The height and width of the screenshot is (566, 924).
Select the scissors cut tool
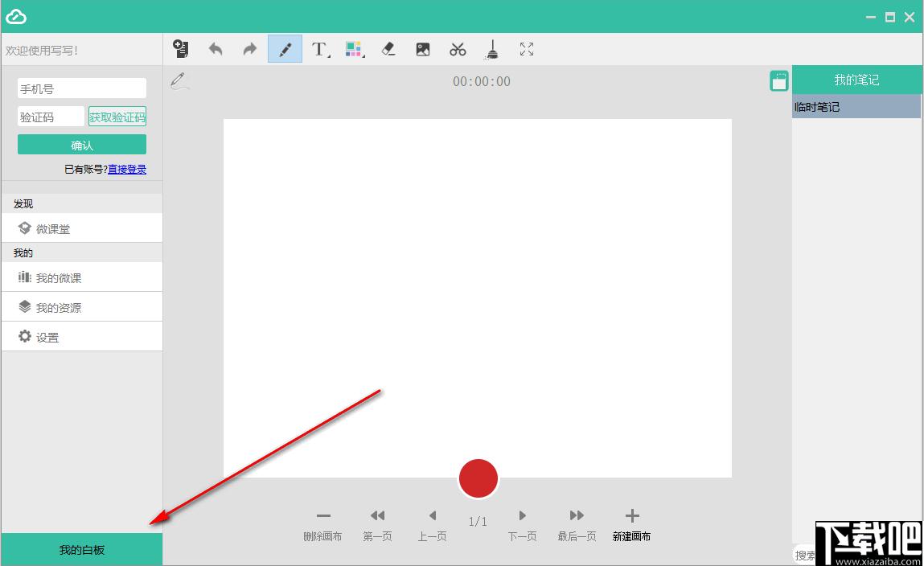point(458,49)
